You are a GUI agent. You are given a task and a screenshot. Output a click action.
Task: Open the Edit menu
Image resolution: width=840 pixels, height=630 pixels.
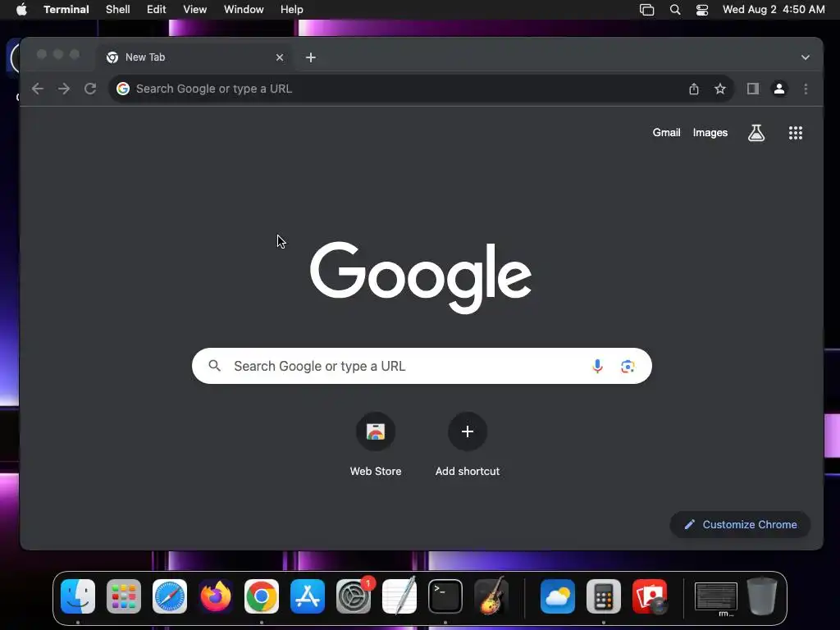157,10
